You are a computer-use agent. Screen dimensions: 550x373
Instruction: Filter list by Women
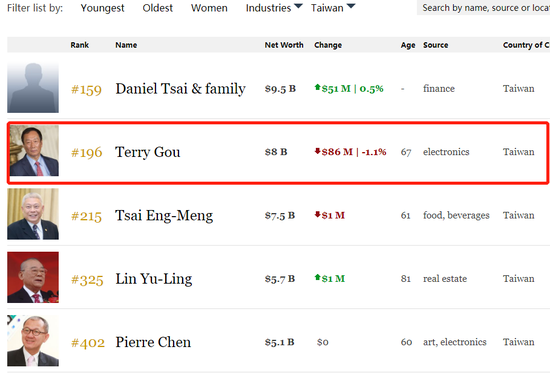coord(209,8)
